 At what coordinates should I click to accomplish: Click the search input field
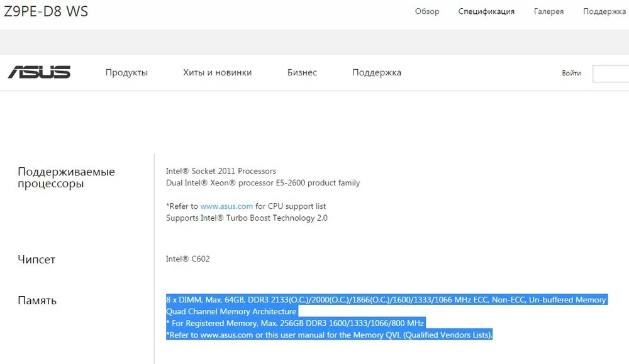pyautogui.click(x=611, y=74)
